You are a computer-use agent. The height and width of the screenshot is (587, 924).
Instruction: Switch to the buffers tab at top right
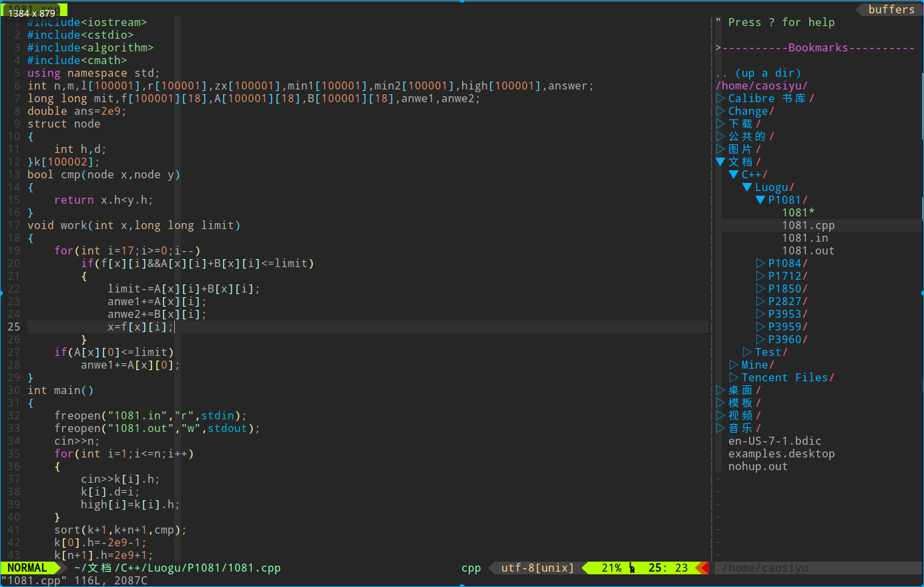coord(891,9)
